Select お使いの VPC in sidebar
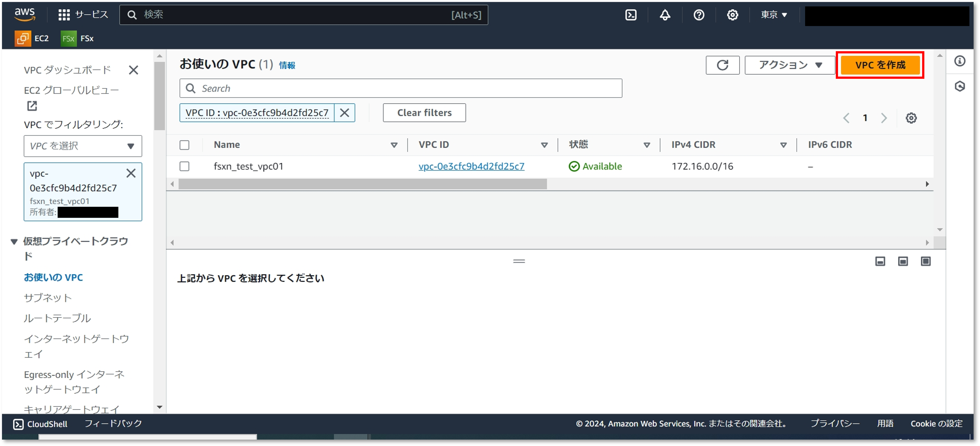Screen dimensions: 980x446 coord(53,277)
